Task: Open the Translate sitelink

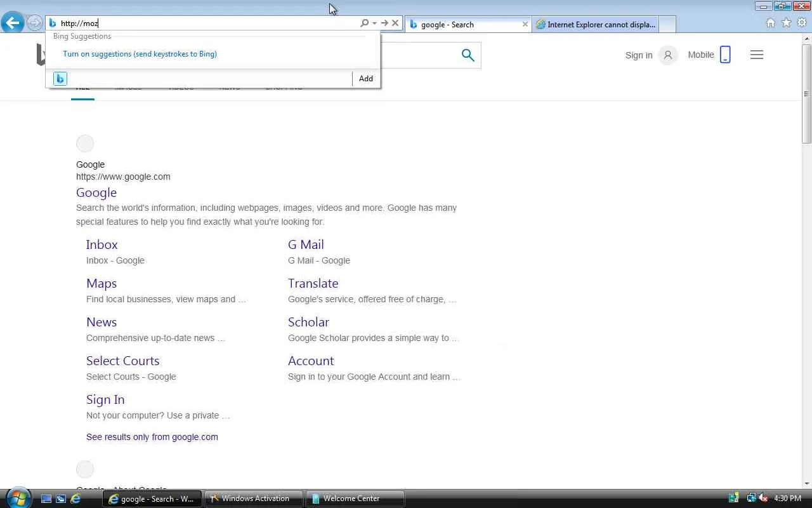Action: pyautogui.click(x=313, y=283)
